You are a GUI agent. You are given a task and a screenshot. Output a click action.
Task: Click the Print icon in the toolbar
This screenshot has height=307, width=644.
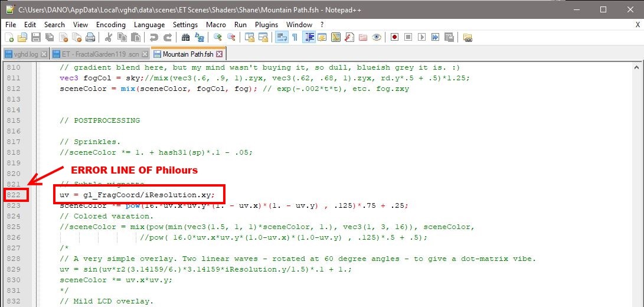coord(90,37)
